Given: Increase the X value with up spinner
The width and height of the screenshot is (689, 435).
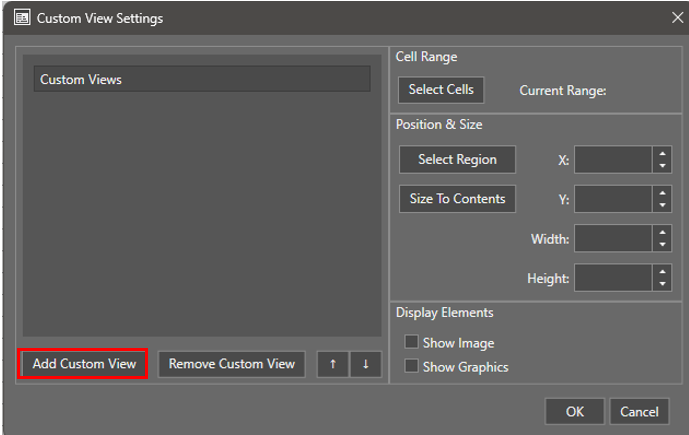Looking at the screenshot, I should coord(662,154).
